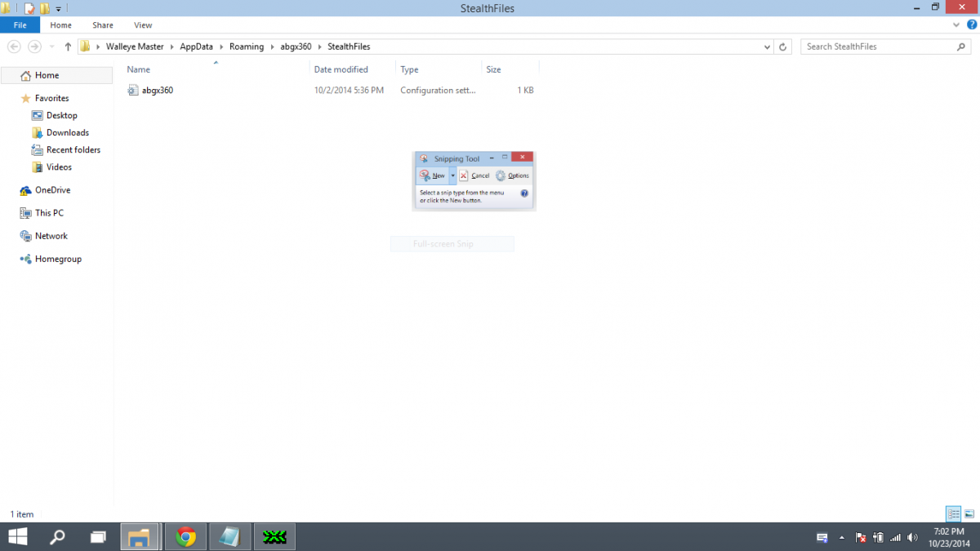980x551 pixels.
Task: Click Cancel in the Snipping Tool
Action: point(474,176)
